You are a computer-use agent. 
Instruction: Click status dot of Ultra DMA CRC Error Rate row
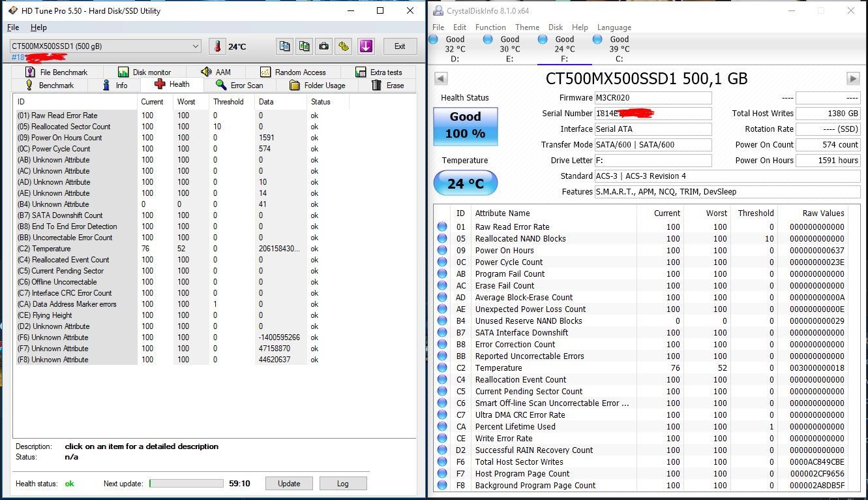442,415
